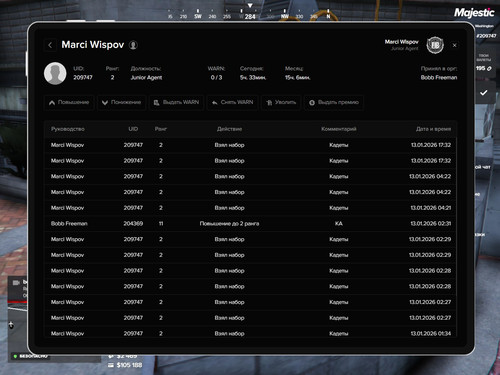The image size is (500, 375).
Task: Click the Уволить fire button
Action: (x=281, y=103)
